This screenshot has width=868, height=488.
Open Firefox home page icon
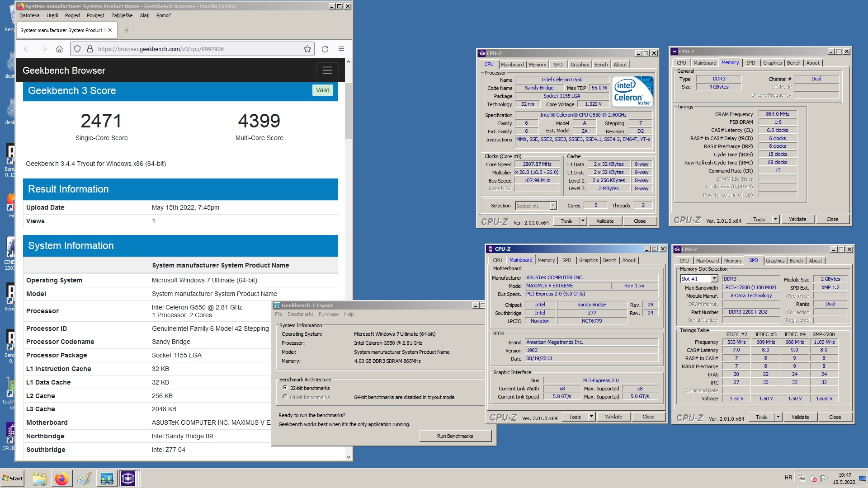59,49
